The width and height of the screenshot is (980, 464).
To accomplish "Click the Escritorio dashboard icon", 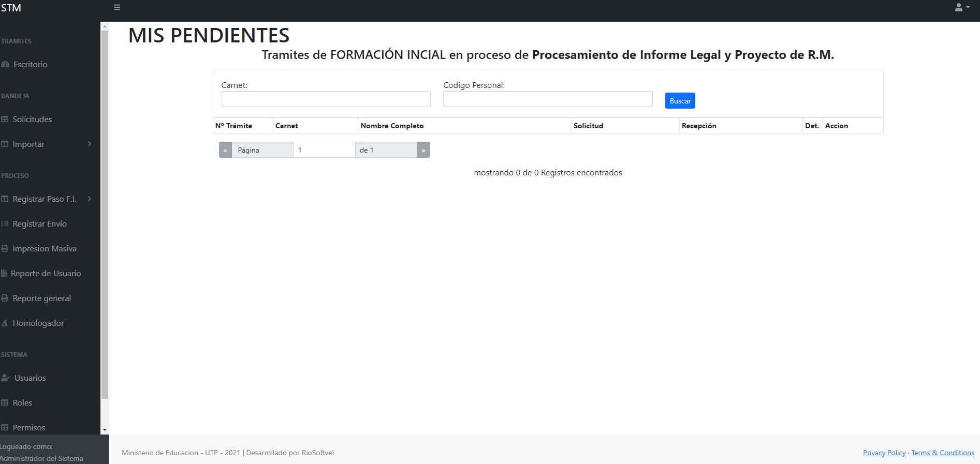I will point(5,65).
